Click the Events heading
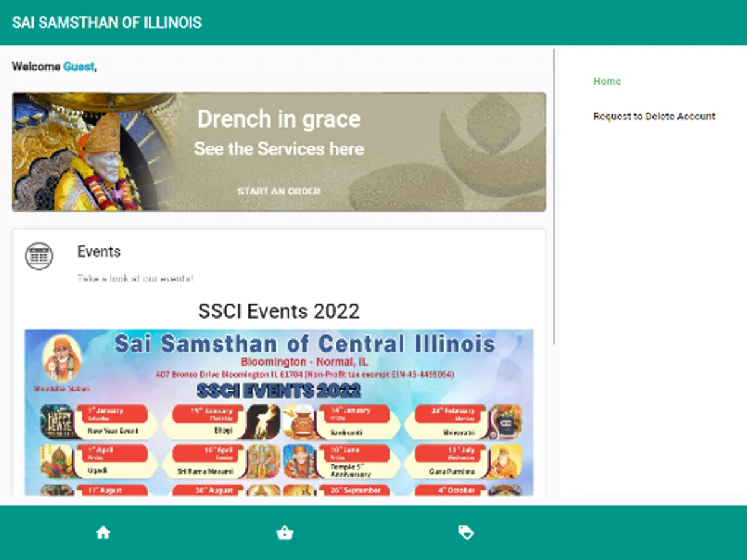This screenshot has height=560, width=747. (x=99, y=251)
